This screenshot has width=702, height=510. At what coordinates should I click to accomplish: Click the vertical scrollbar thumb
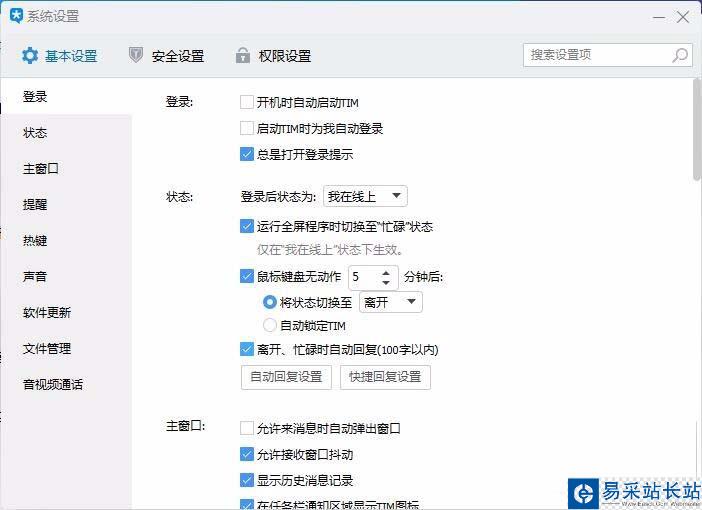click(x=697, y=130)
